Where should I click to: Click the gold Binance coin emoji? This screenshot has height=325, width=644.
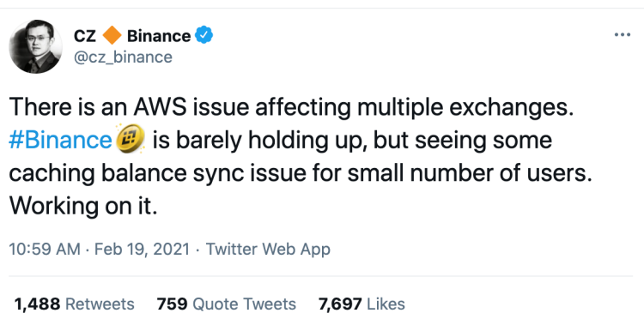[x=131, y=140]
